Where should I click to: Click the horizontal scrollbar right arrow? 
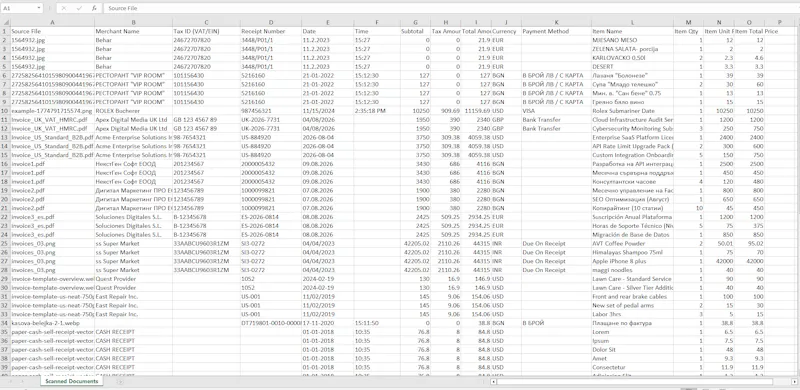795,381
